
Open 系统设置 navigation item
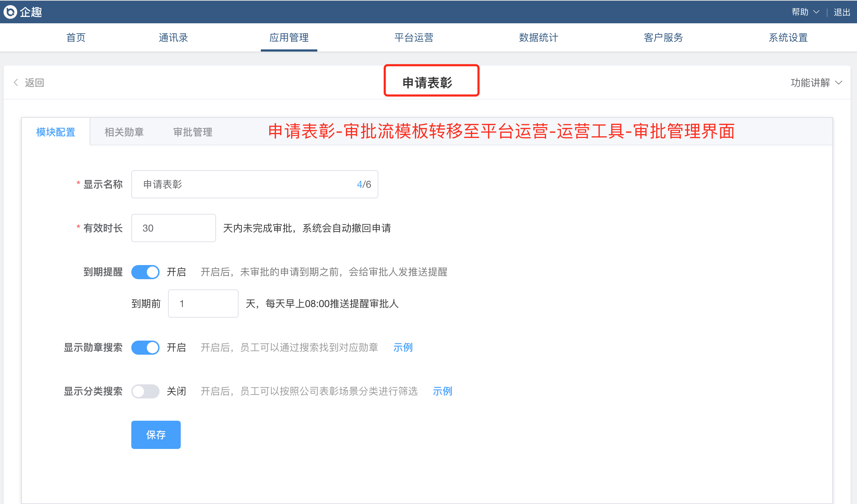pos(788,37)
